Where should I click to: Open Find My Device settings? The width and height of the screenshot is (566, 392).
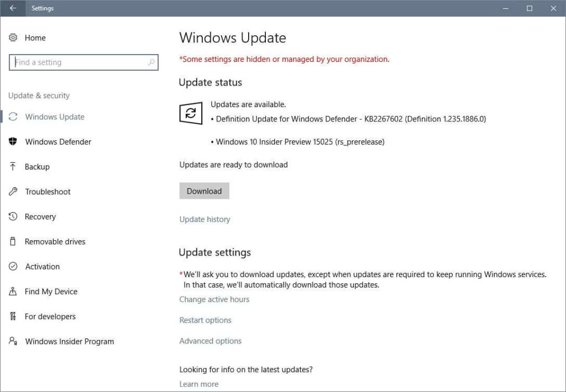[x=50, y=292]
